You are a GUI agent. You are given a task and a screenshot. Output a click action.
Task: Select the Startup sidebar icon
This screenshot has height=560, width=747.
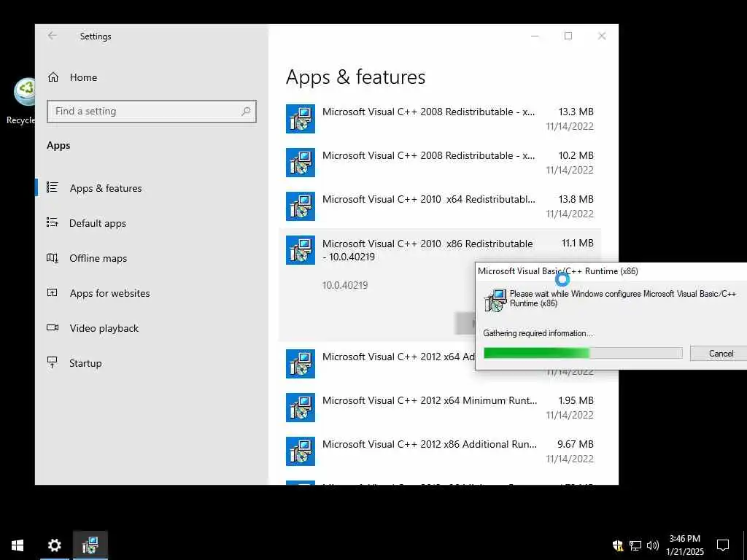[x=53, y=362]
